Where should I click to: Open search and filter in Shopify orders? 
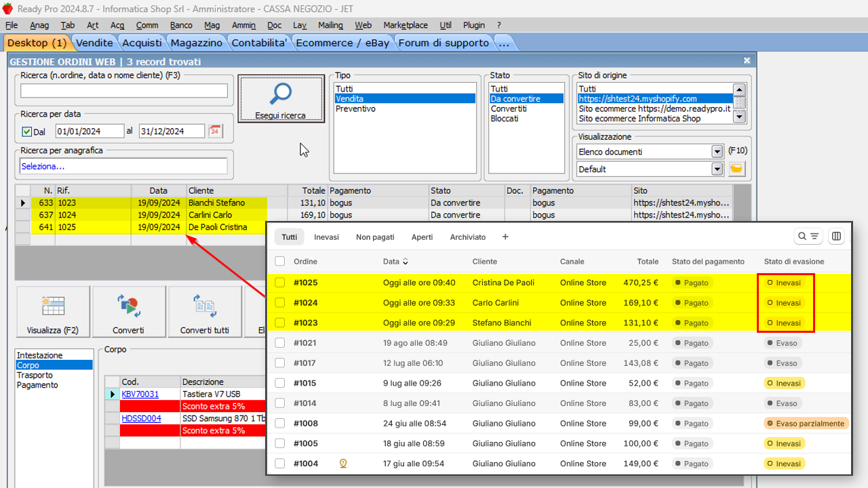(x=808, y=237)
